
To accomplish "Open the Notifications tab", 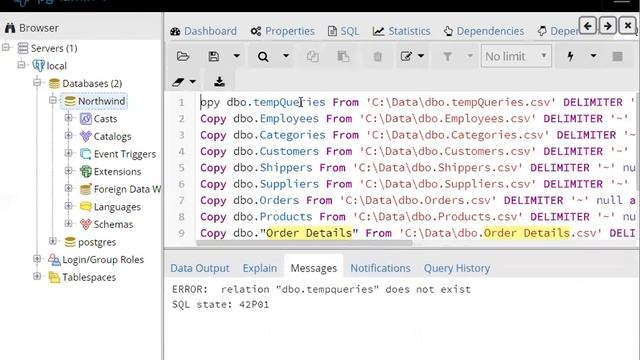I will 380,268.
